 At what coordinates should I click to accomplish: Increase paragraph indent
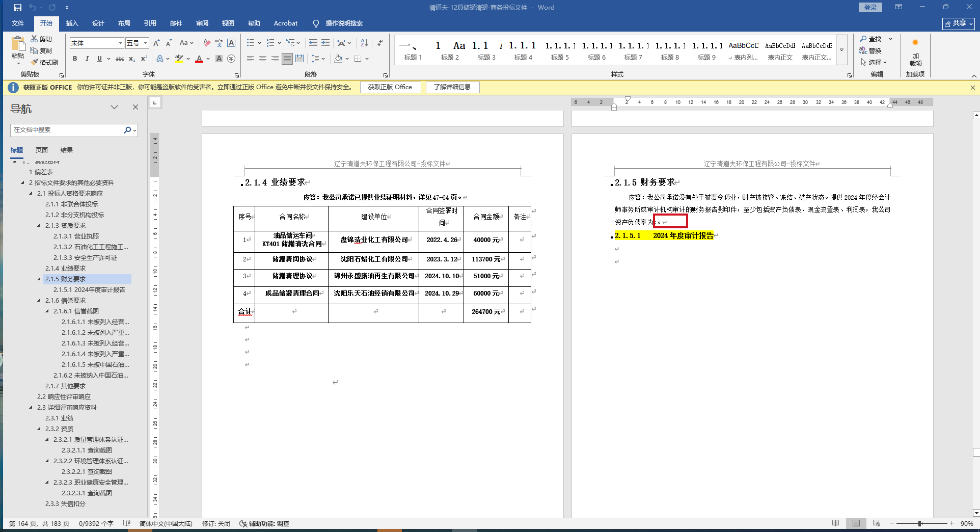pyautogui.click(x=325, y=43)
